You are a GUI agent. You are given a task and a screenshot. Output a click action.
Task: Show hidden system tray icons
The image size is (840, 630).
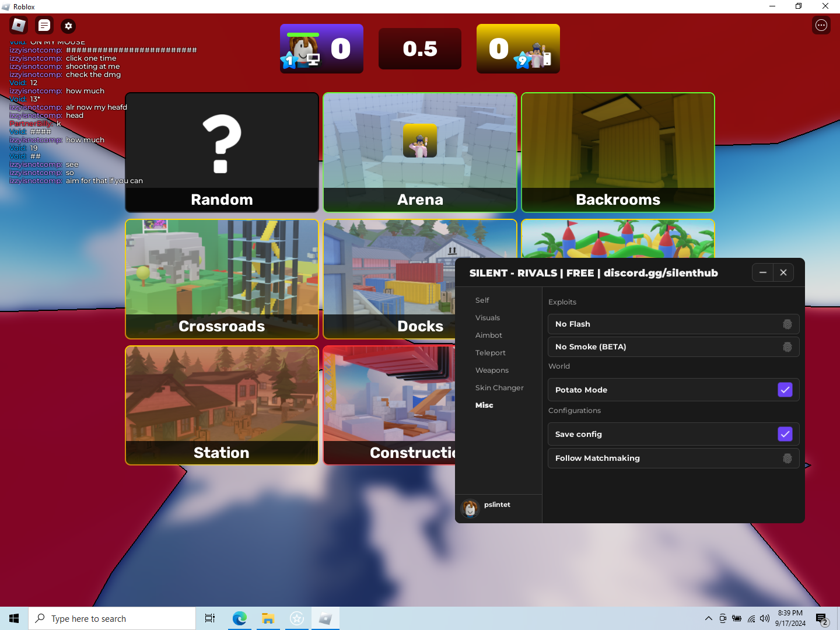click(708, 618)
